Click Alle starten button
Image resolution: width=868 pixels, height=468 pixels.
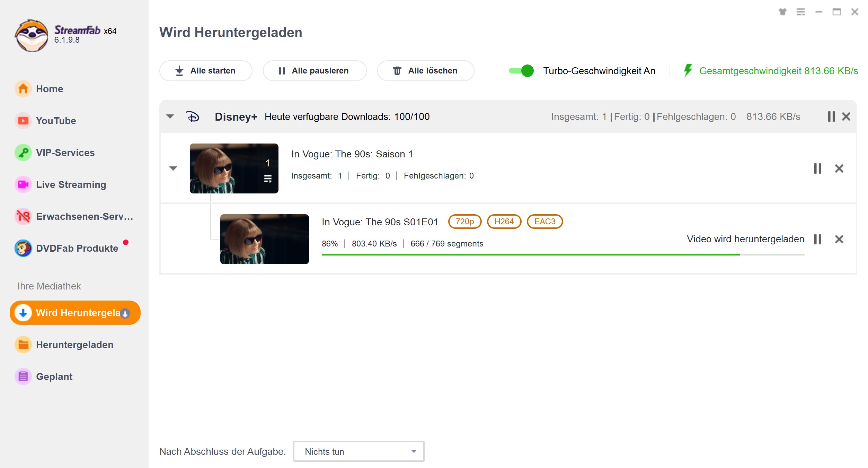click(205, 70)
